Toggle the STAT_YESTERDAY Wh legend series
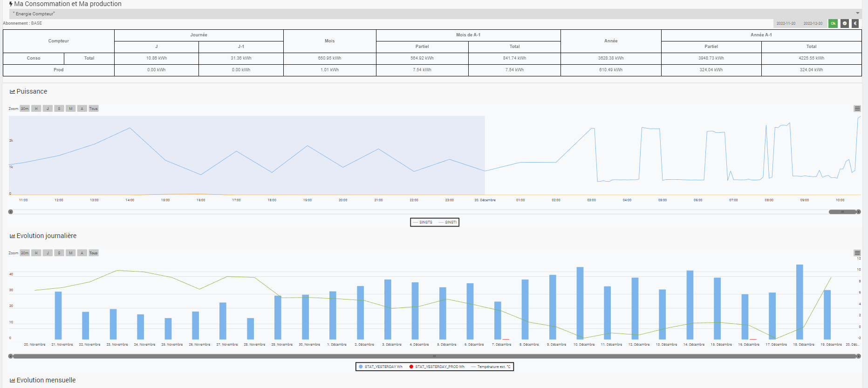 pyautogui.click(x=381, y=367)
